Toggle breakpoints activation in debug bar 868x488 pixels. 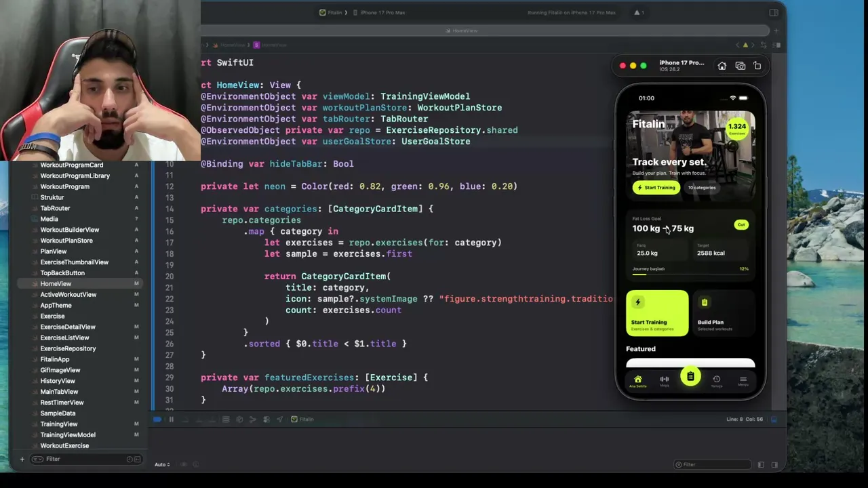(157, 420)
